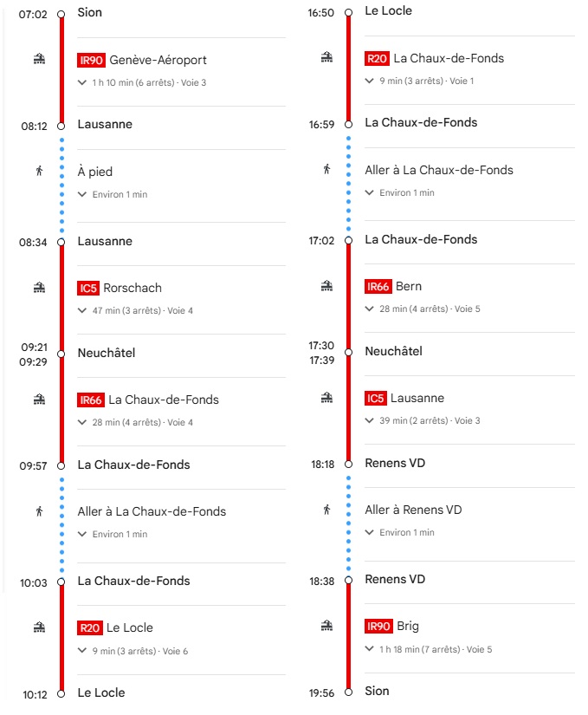
Task: Click the train icon next to R20 Le Locle
Action: [39, 627]
